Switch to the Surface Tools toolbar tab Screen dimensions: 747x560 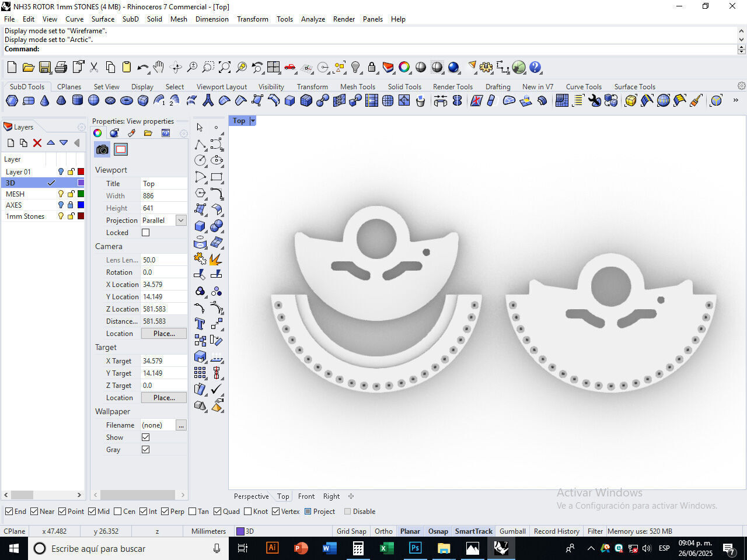click(x=634, y=87)
